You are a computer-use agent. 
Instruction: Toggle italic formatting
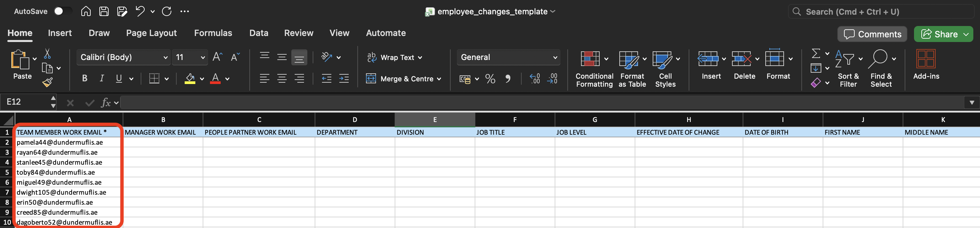point(102,79)
